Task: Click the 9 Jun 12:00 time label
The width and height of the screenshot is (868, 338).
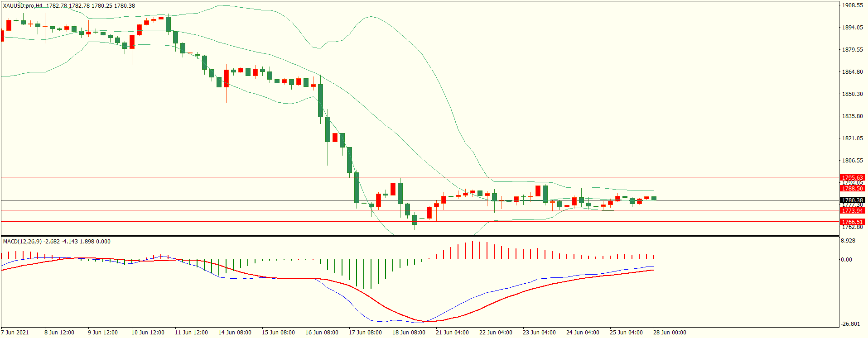Action: pyautogui.click(x=103, y=333)
